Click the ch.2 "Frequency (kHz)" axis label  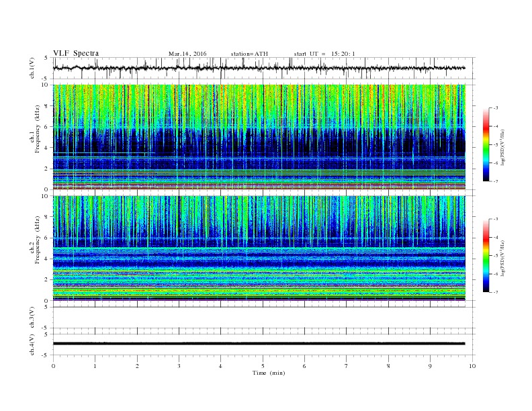point(38,239)
